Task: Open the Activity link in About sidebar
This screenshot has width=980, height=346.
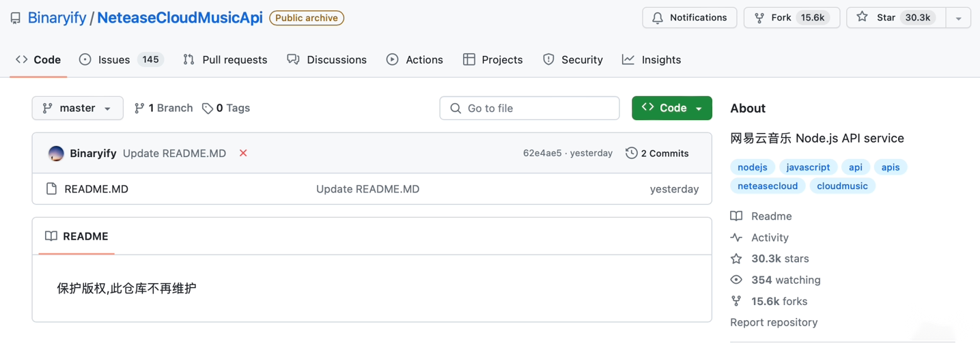Action: click(759, 237)
